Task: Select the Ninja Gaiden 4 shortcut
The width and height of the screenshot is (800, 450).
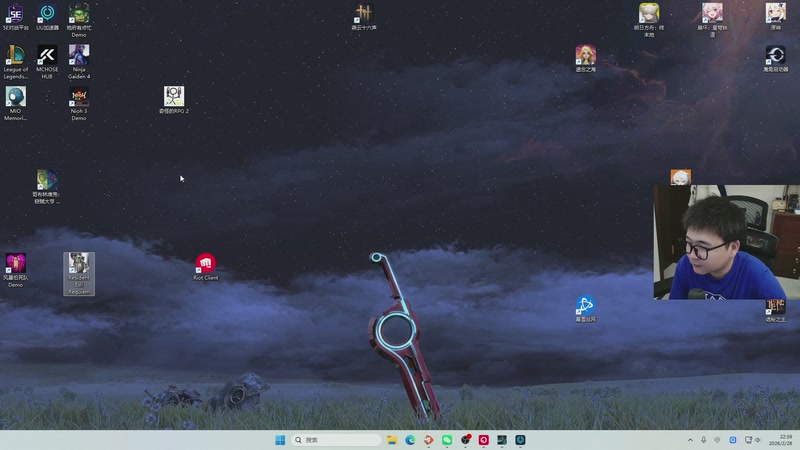Action: click(79, 62)
